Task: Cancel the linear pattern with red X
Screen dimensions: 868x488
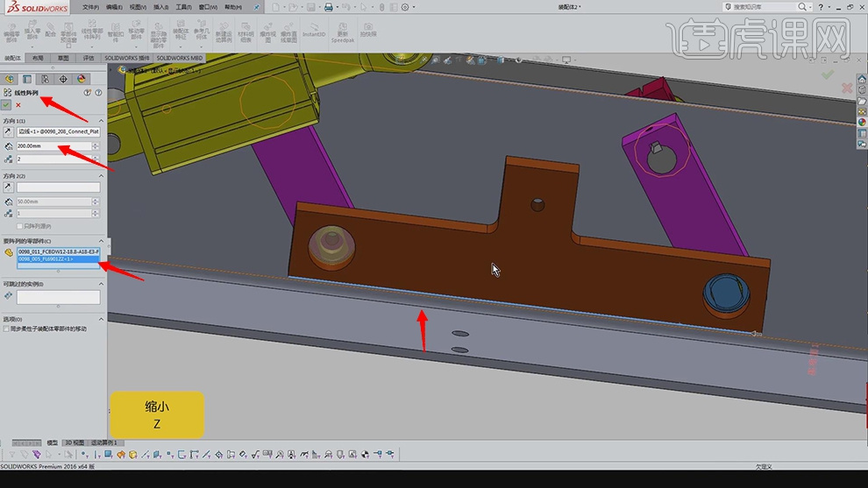Action: tap(18, 105)
